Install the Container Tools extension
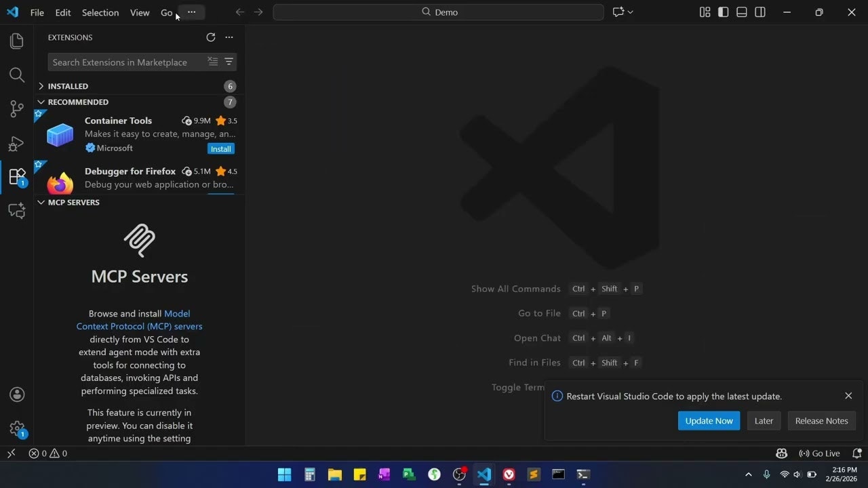868x488 pixels. coord(221,148)
